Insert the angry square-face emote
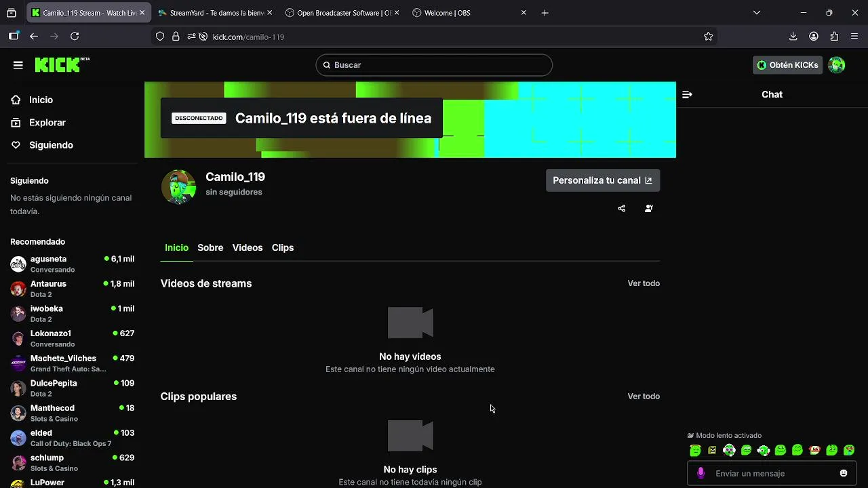Image resolution: width=868 pixels, height=488 pixels. [712, 450]
